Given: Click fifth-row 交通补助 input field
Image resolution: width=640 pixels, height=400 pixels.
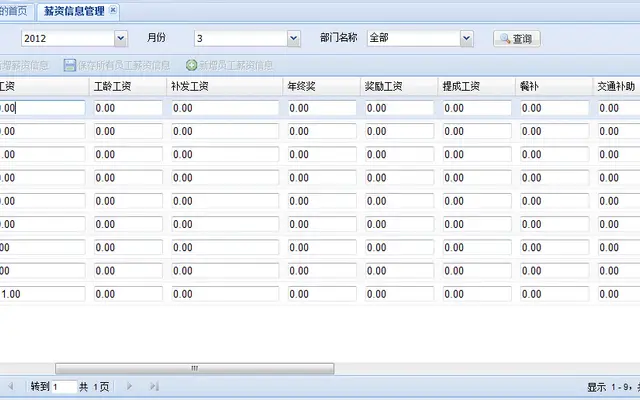Looking at the screenshot, I should click(619, 201).
